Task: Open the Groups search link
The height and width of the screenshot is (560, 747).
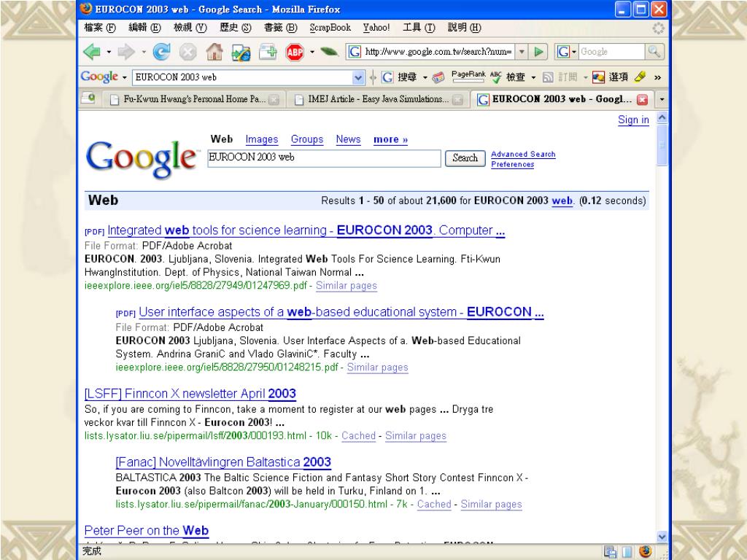Action: coord(307,139)
